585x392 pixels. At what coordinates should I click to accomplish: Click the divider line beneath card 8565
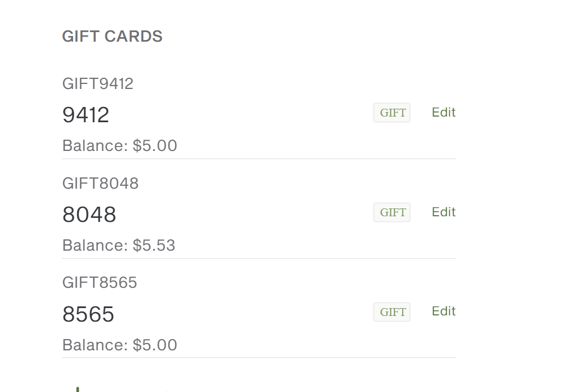tap(259, 358)
